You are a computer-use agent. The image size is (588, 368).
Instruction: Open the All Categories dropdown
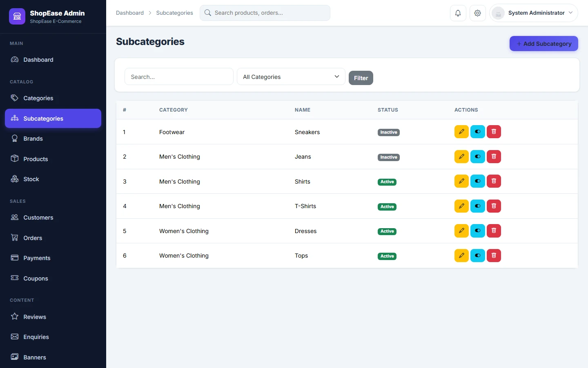pyautogui.click(x=291, y=77)
